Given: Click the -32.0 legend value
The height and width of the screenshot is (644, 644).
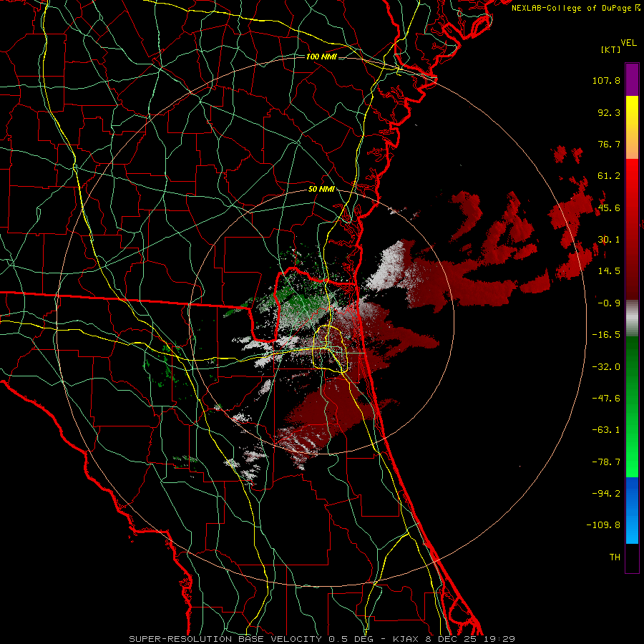Looking at the screenshot, I should 606,367.
